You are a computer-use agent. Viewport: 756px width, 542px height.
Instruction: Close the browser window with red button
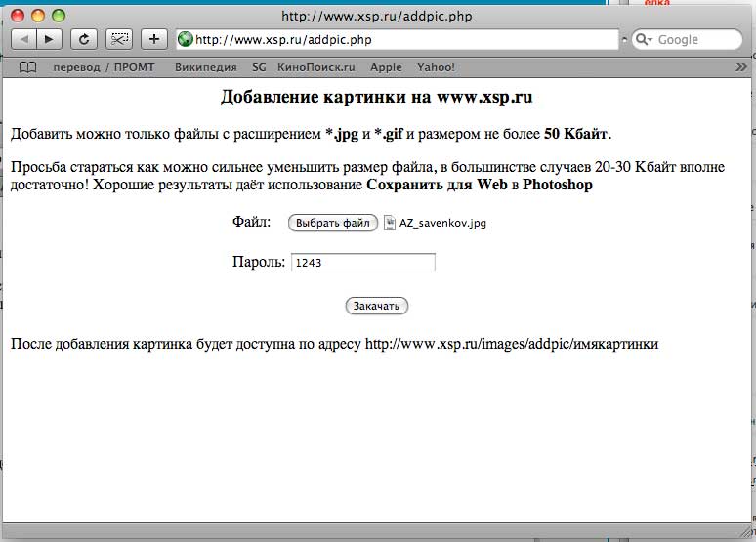18,16
